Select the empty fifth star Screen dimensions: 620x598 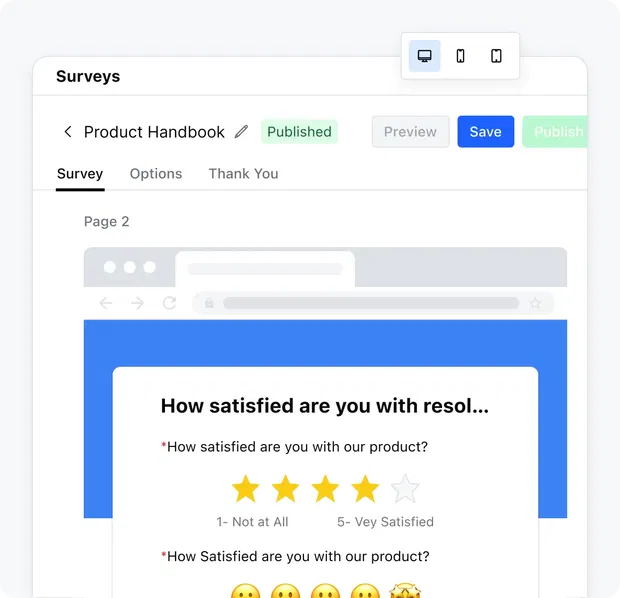[x=405, y=489]
